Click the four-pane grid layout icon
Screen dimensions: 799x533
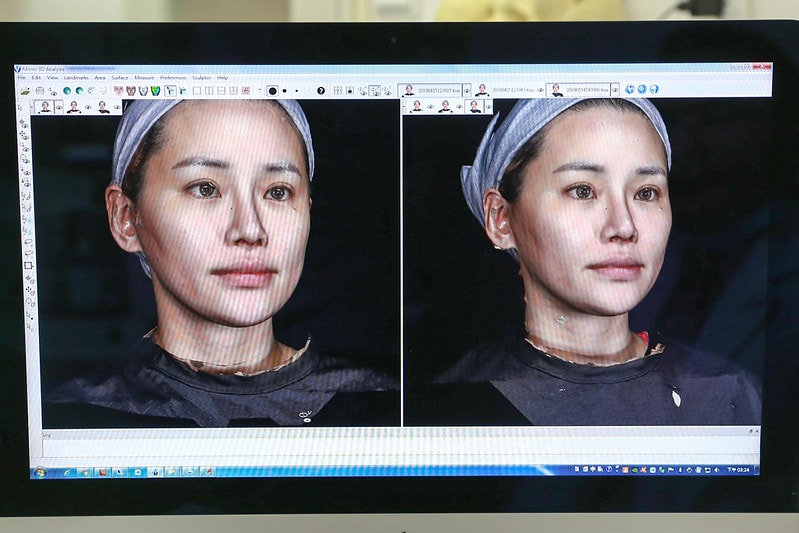point(233,90)
